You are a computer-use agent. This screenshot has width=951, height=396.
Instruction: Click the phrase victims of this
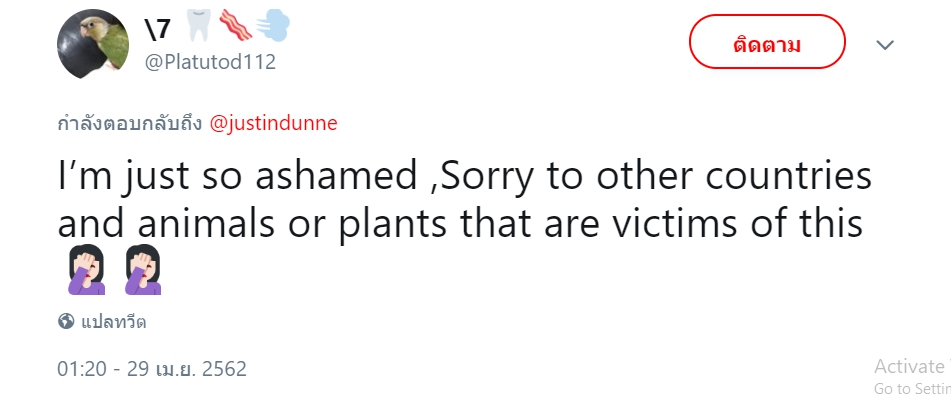coord(737,223)
